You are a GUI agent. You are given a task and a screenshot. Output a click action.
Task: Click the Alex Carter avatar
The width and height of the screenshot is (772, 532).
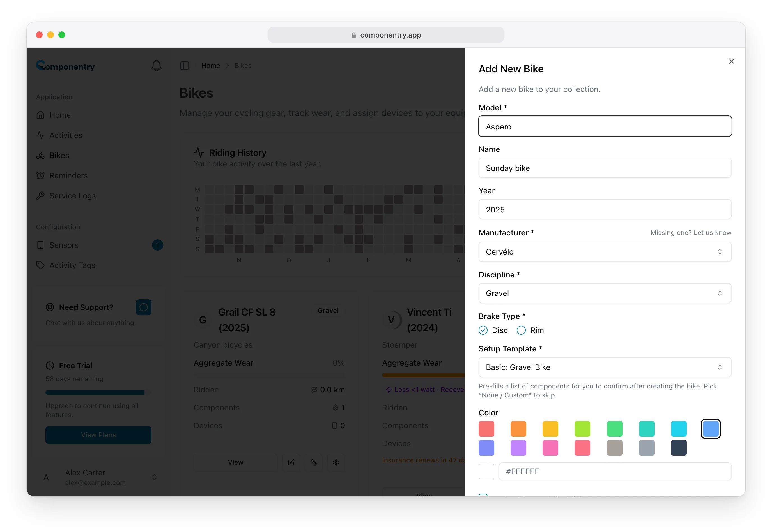click(x=46, y=477)
